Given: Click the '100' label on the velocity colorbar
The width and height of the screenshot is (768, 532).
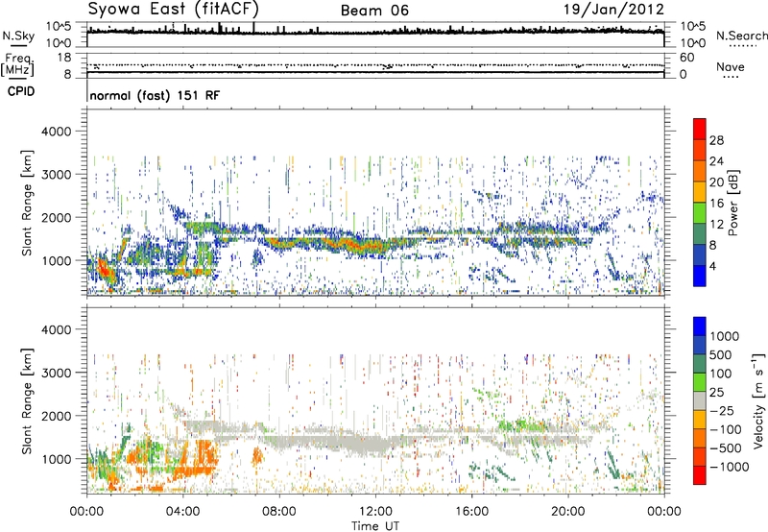Looking at the screenshot, I should coord(720,374).
